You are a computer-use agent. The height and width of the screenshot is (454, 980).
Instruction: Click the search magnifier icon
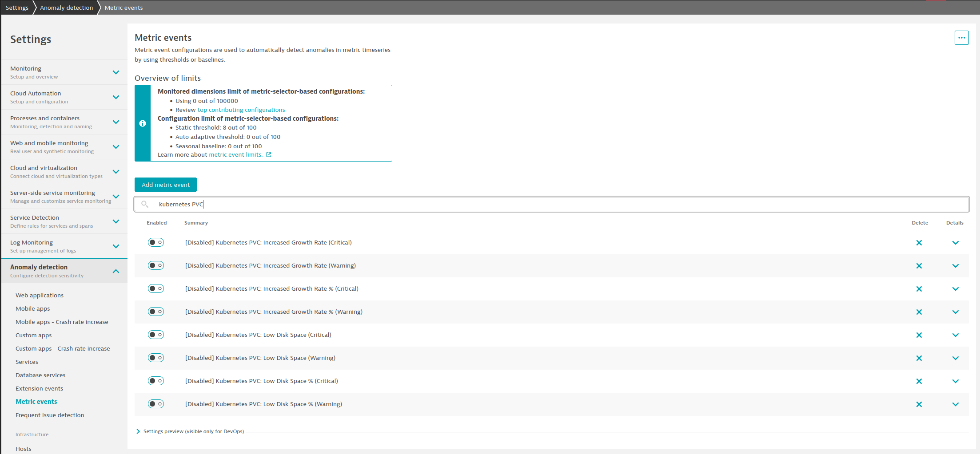coord(145,204)
